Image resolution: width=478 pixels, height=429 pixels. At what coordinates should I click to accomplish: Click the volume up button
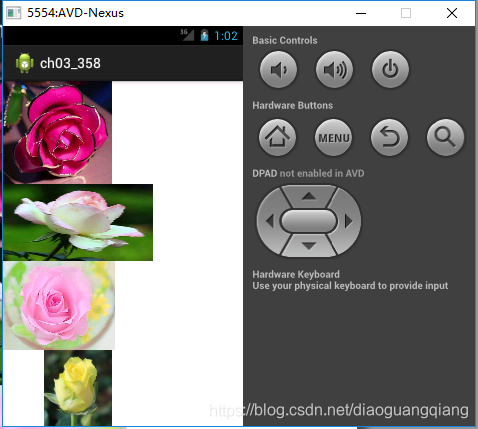[334, 69]
